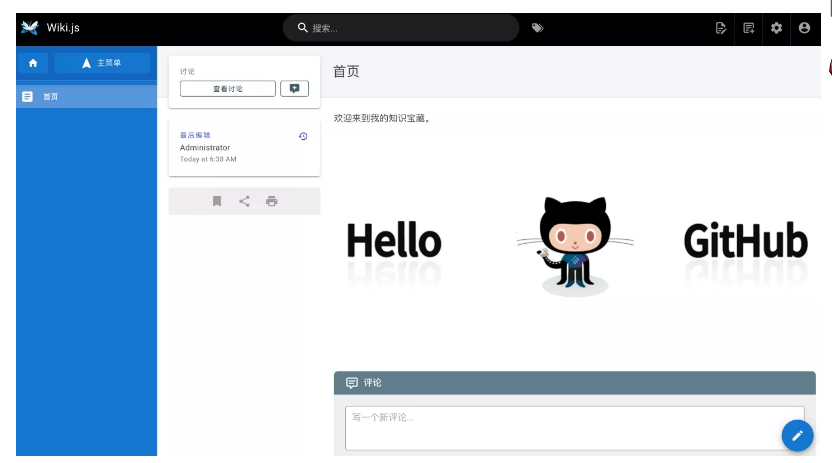The image size is (832, 463).
Task: Open page actions icon in header
Action: 721,28
